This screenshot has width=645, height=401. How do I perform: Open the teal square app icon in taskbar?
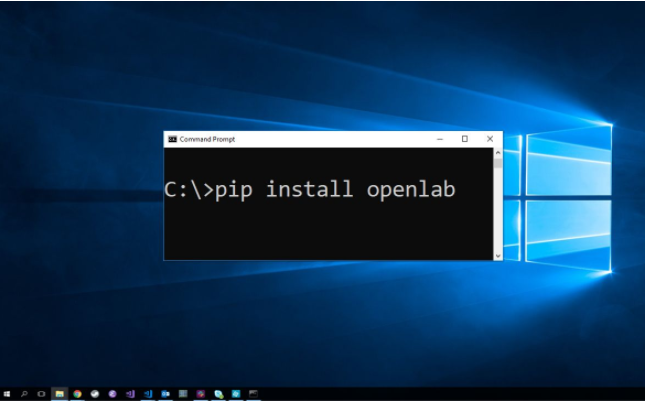point(236,394)
